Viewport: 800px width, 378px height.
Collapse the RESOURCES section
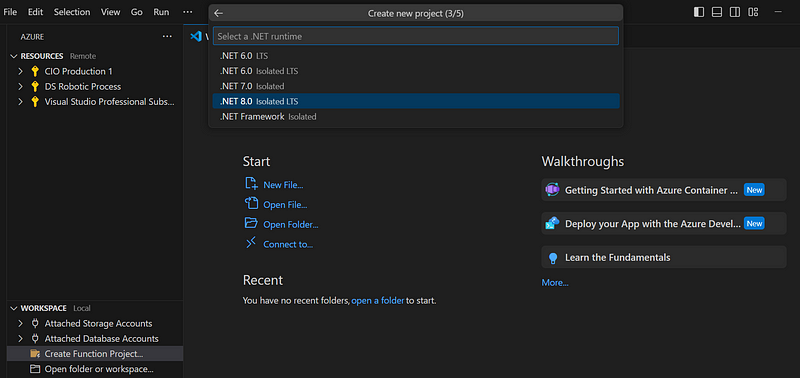[14, 56]
